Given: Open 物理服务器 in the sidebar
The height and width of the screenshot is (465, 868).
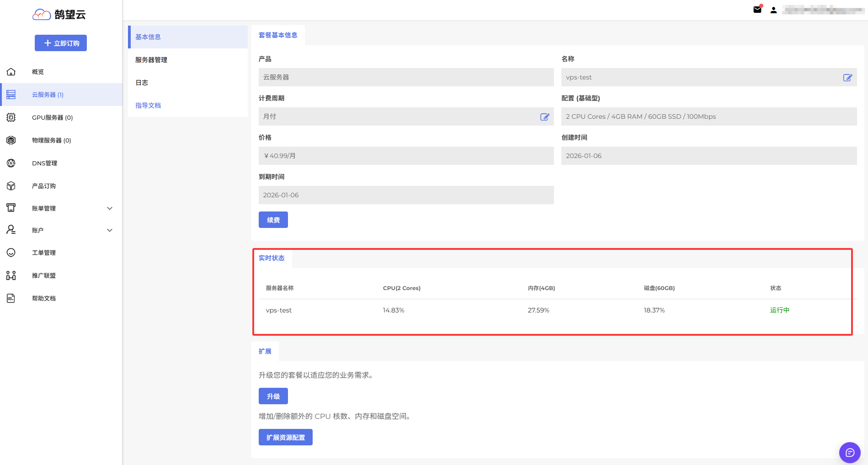Looking at the screenshot, I should coord(51,140).
